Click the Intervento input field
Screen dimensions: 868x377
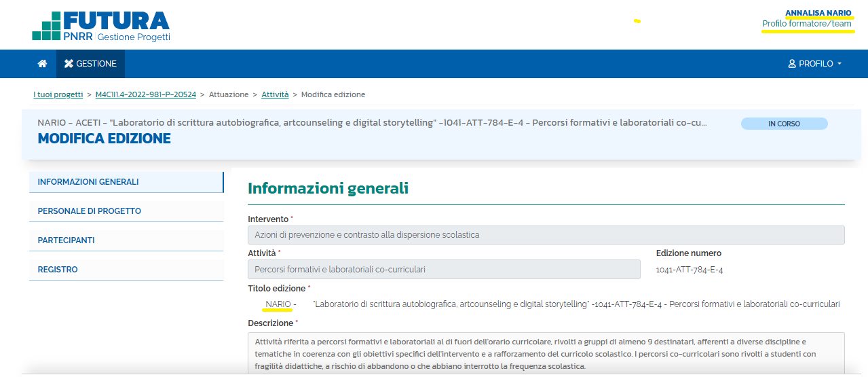pos(546,234)
